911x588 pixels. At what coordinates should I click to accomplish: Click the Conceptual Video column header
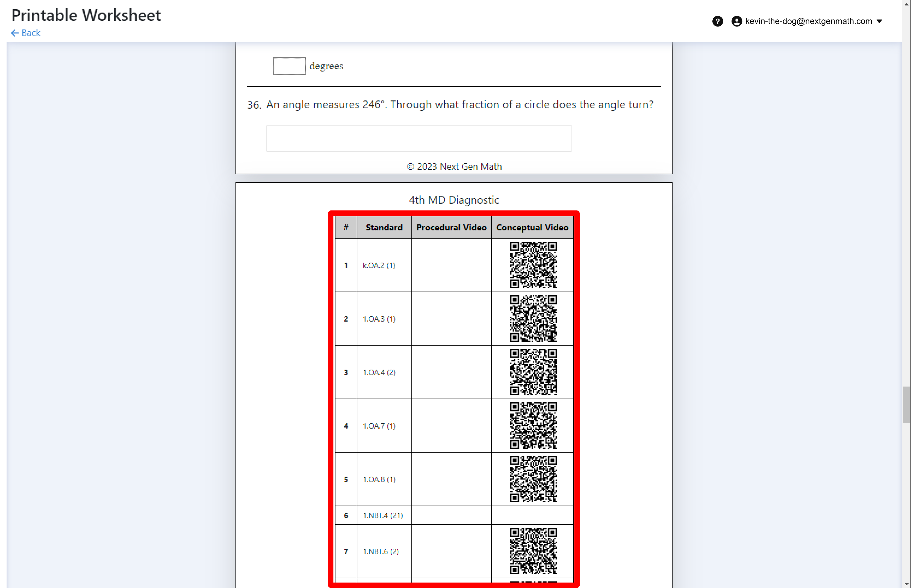click(x=532, y=227)
